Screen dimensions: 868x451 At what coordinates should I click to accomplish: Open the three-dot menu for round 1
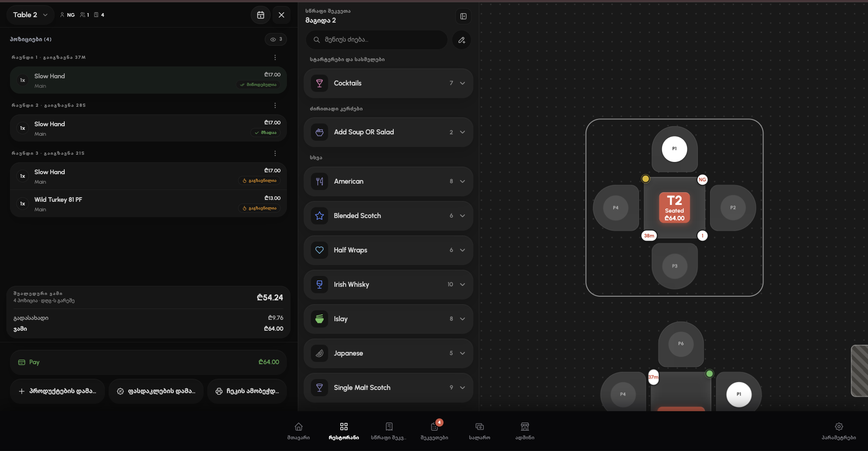coord(275,57)
